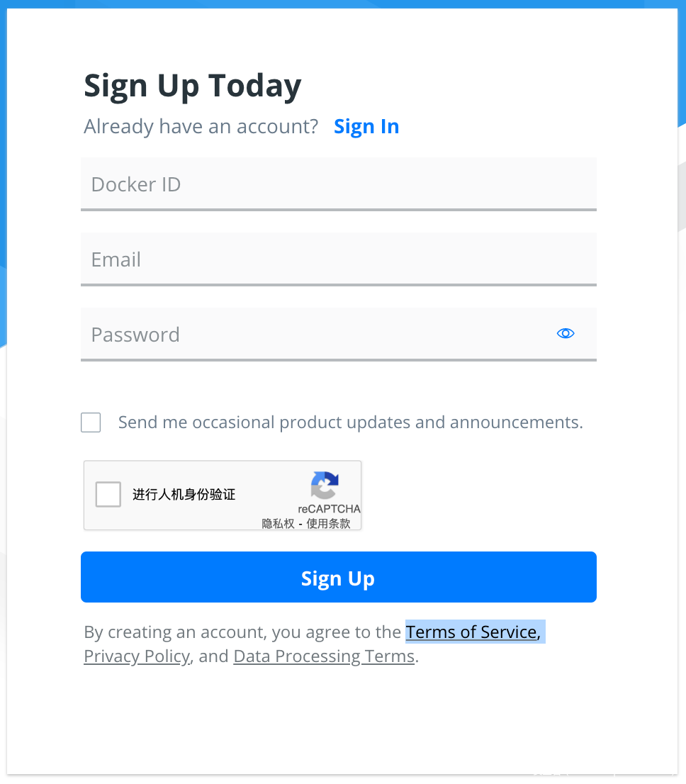Check the reCAPTCHA human verification box

click(x=108, y=494)
